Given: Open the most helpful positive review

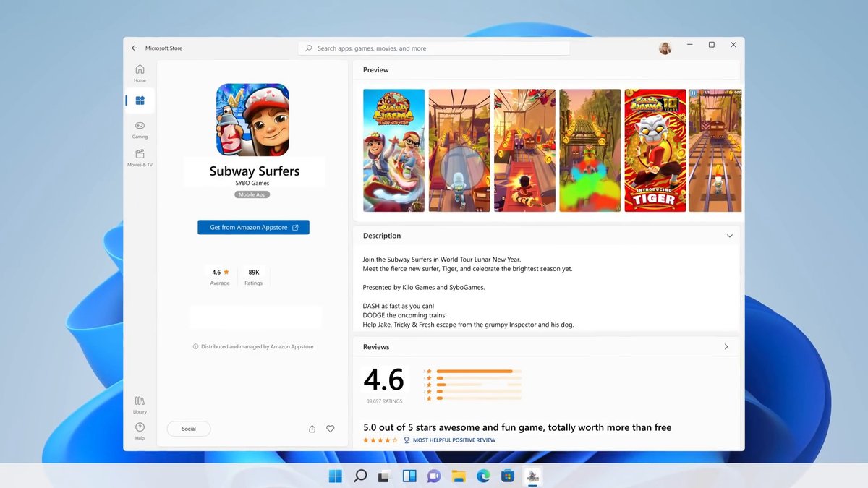Looking at the screenshot, I should (516, 427).
